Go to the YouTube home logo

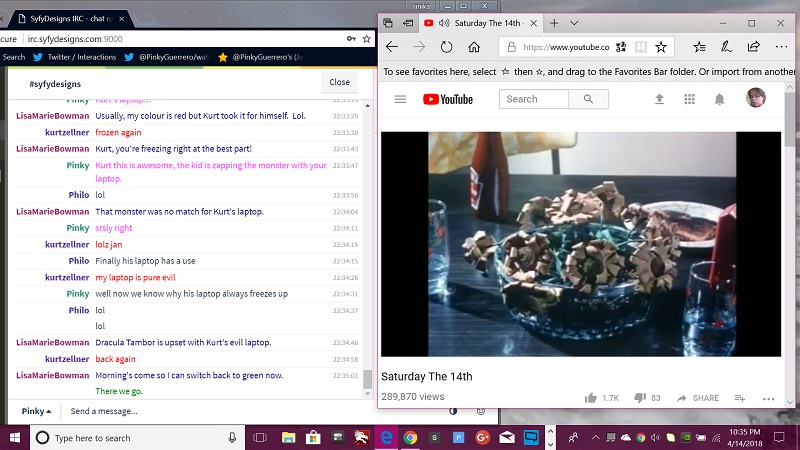(x=448, y=99)
